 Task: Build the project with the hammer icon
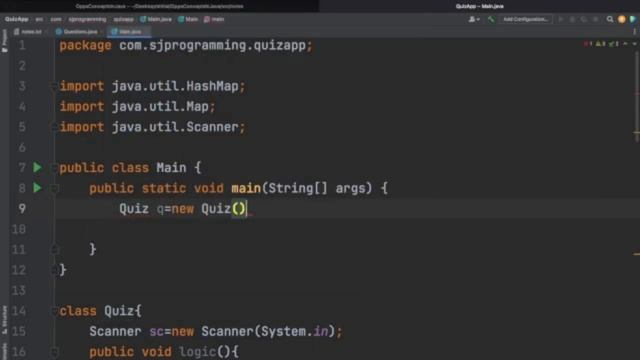coord(491,19)
